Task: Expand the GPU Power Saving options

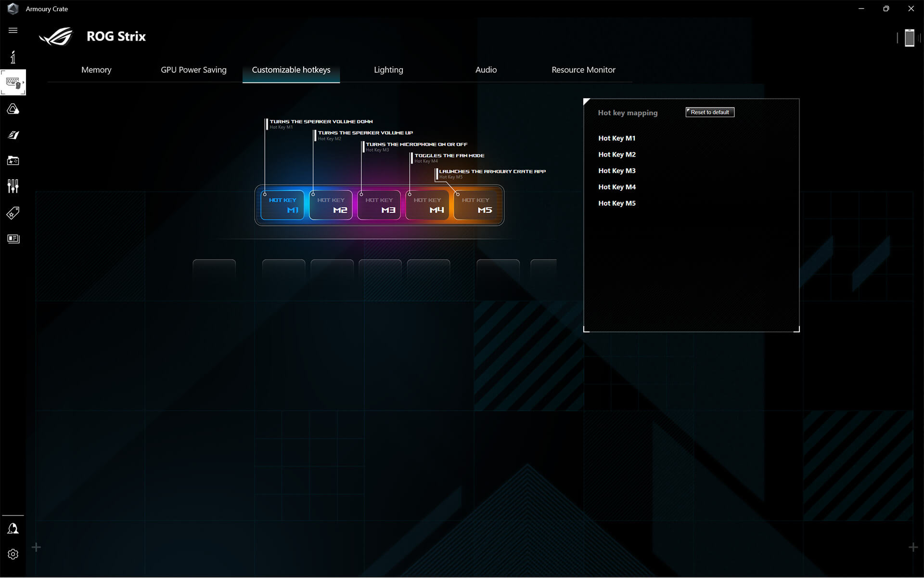Action: (193, 69)
